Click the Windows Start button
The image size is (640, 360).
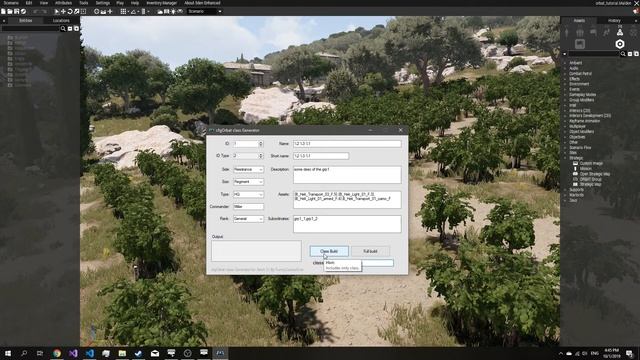pos(7,353)
